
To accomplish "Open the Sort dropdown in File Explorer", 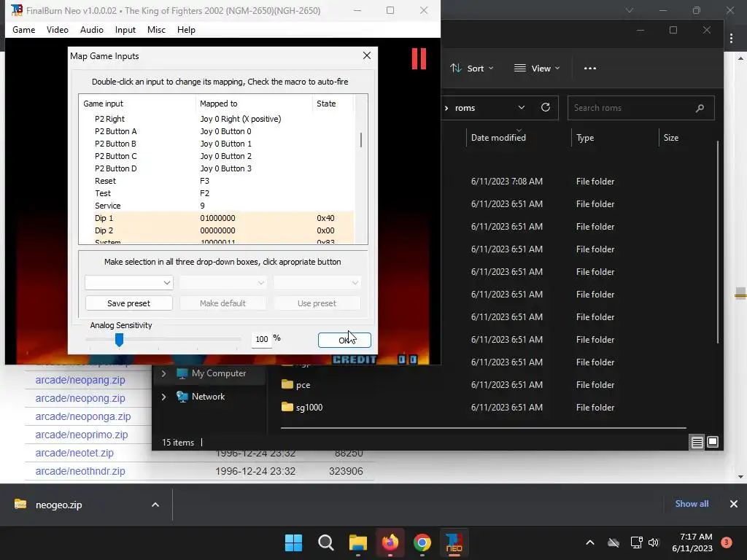I will (x=472, y=68).
